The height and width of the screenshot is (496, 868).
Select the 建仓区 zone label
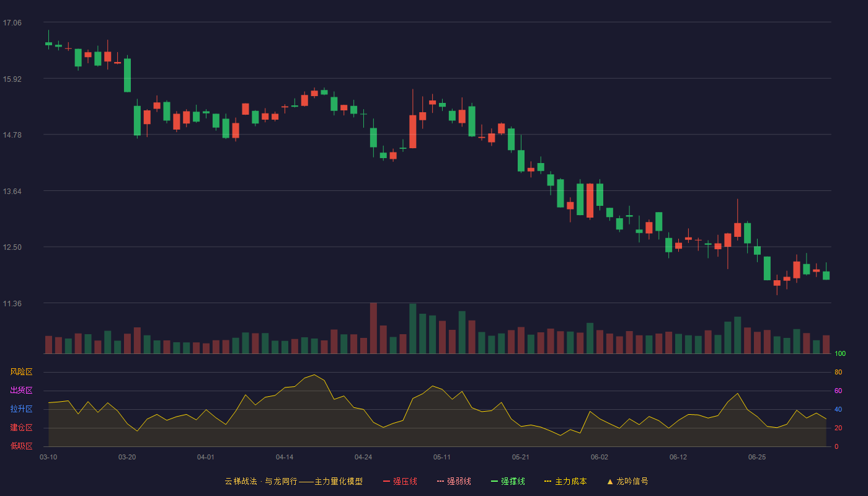pyautogui.click(x=21, y=428)
